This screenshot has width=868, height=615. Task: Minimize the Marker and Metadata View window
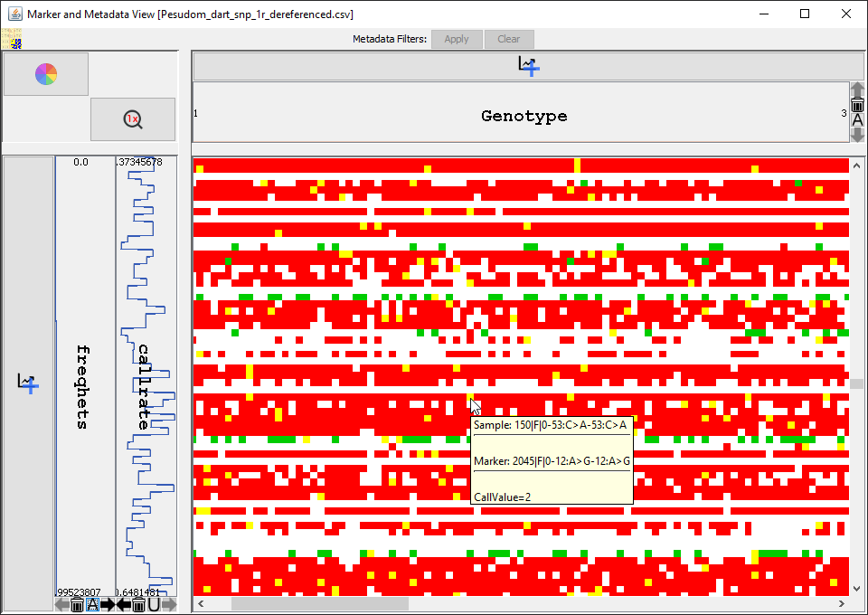click(765, 14)
